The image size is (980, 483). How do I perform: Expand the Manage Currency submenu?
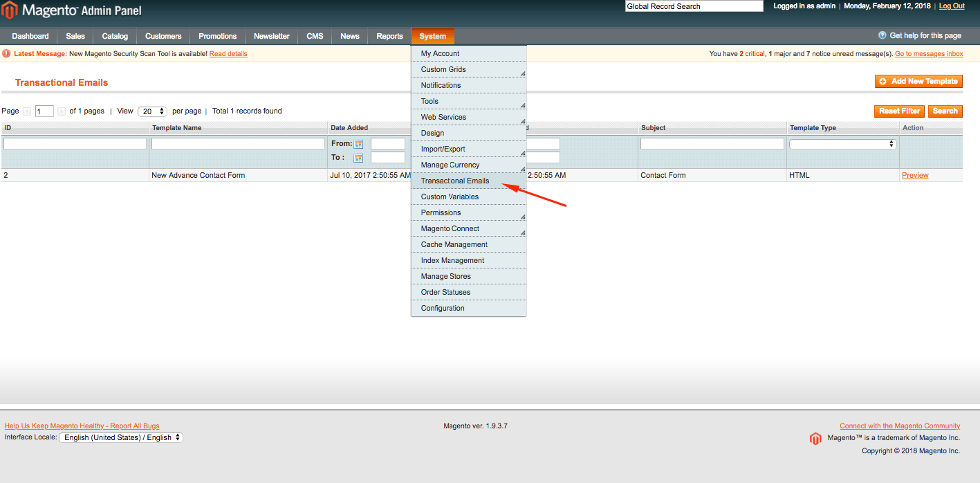tap(469, 165)
